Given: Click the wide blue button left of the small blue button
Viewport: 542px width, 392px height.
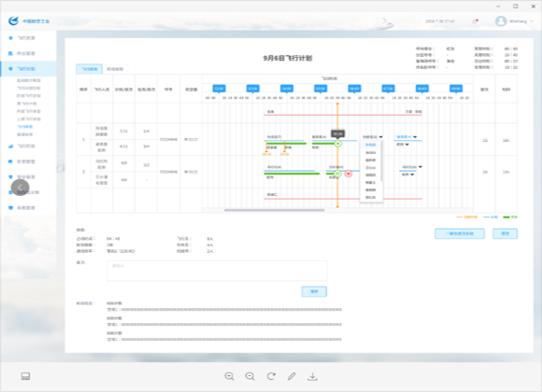Looking at the screenshot, I should pyautogui.click(x=460, y=233).
